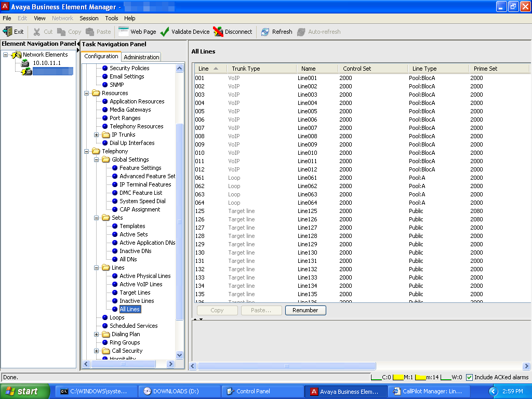Click the Auto-refresh toolbar icon
This screenshot has width=532, height=399.
tap(301, 32)
